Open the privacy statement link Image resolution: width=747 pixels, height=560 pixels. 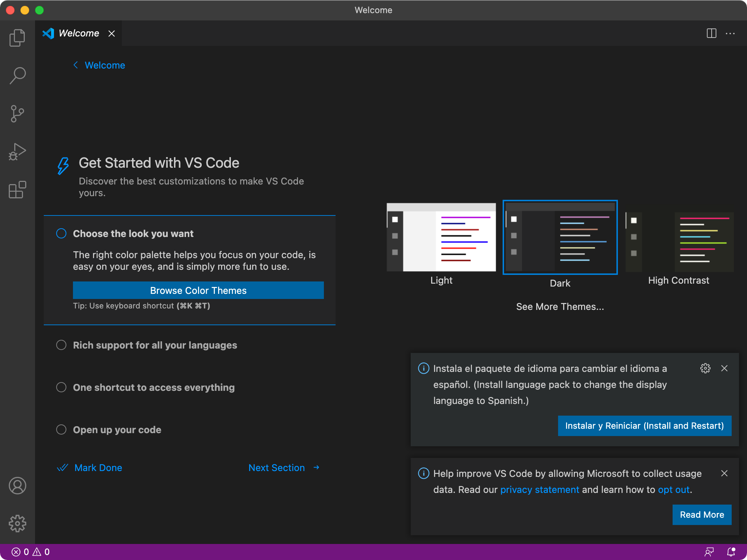click(539, 489)
